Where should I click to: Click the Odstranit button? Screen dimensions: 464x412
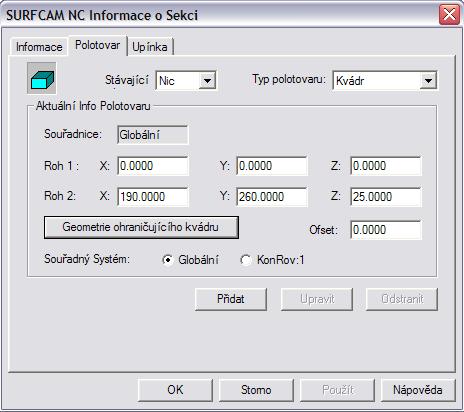click(402, 299)
